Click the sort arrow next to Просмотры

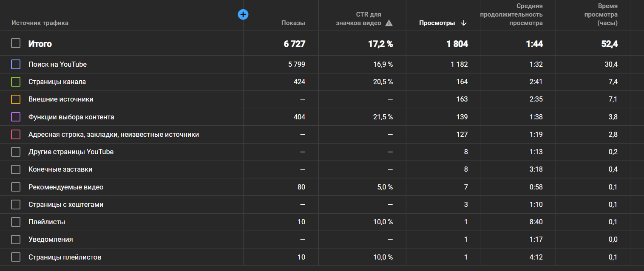(x=464, y=23)
